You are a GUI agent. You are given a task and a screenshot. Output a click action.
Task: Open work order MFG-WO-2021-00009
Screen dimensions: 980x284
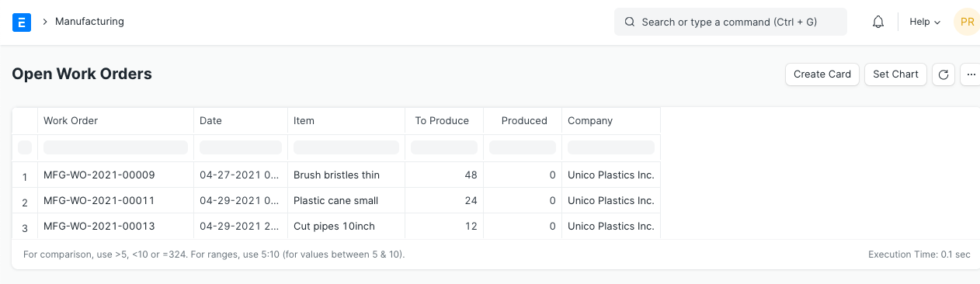pos(99,175)
